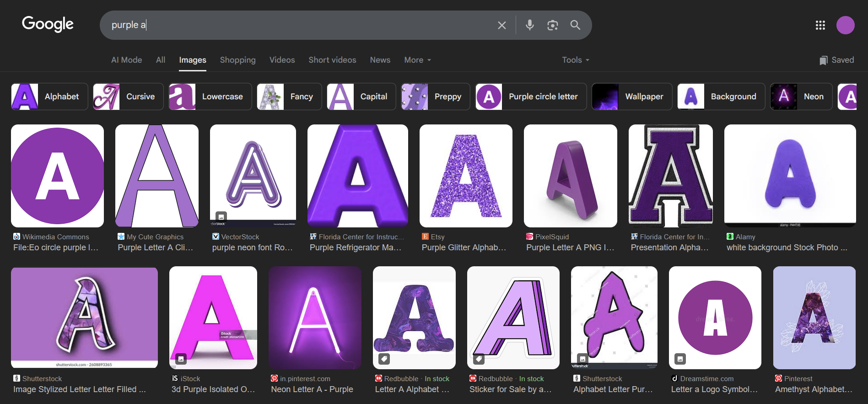This screenshot has height=404, width=868.
Task: Switch to the Shopping tab
Action: (238, 60)
